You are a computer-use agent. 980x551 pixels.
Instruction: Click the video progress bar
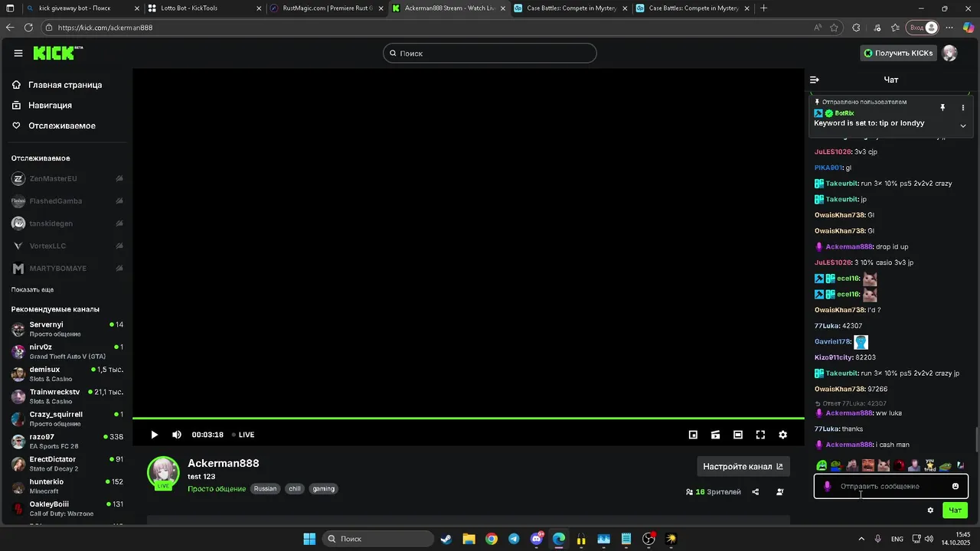tap(468, 419)
